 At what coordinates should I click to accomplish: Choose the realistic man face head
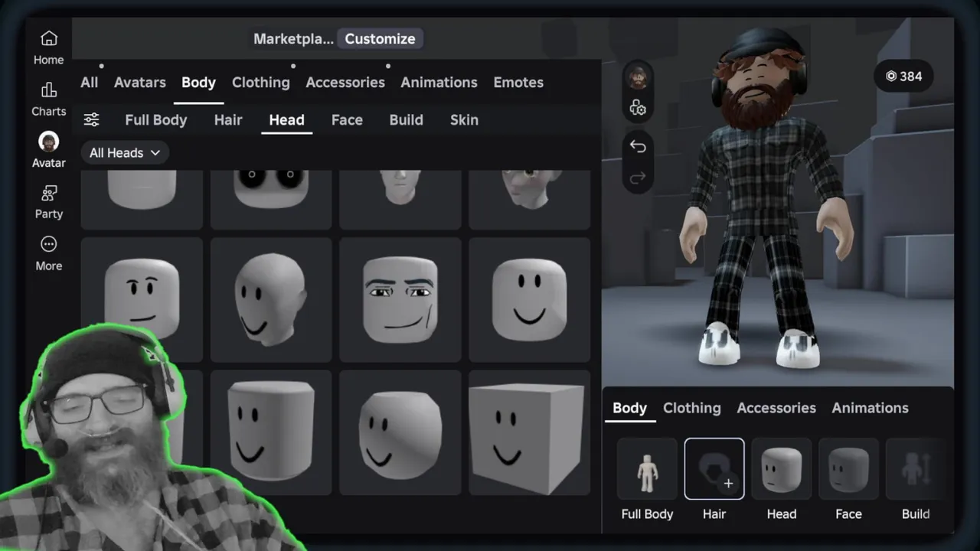click(x=400, y=299)
